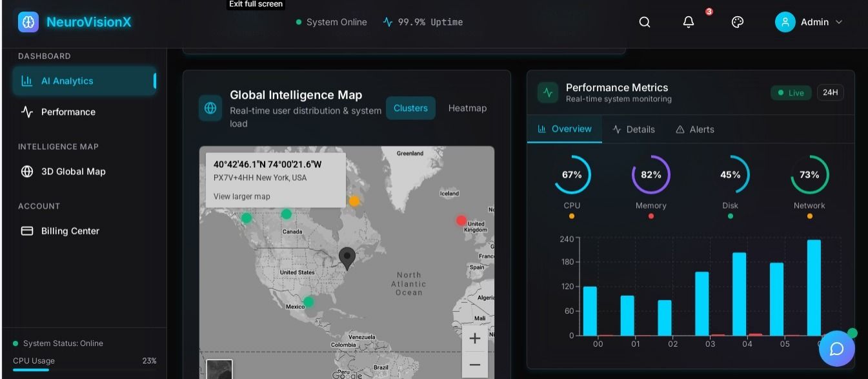Click the black location pin on map
The image size is (868, 379).
click(x=347, y=258)
